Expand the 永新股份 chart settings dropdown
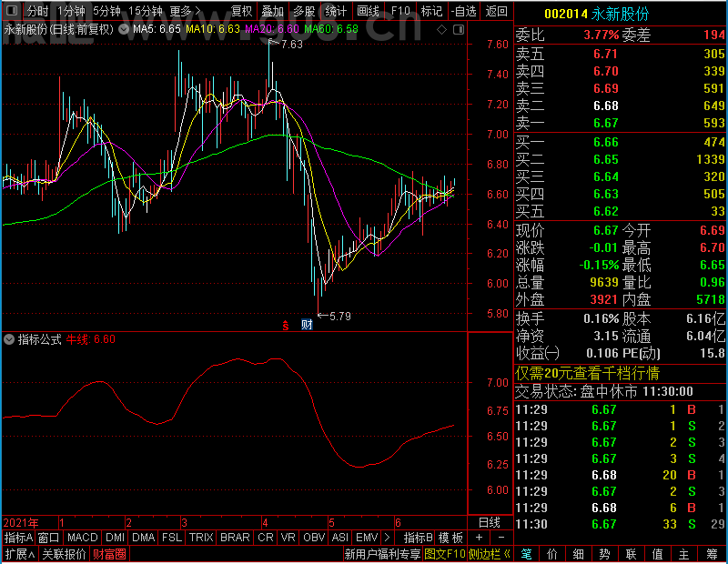 coord(124,30)
